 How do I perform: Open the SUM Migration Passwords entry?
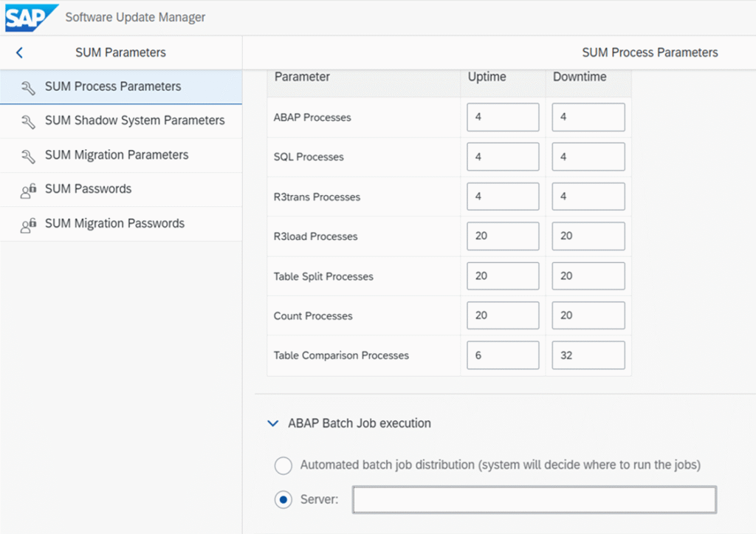(114, 224)
